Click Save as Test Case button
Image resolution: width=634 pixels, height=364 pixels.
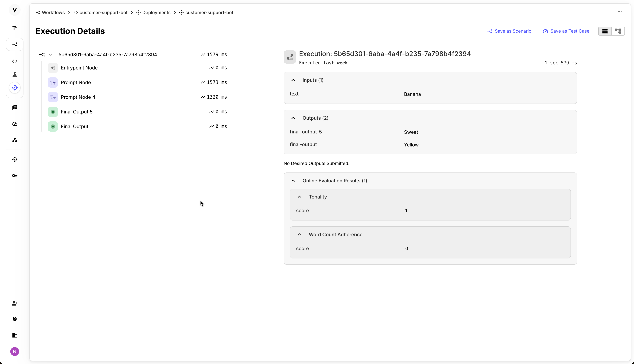click(x=566, y=31)
